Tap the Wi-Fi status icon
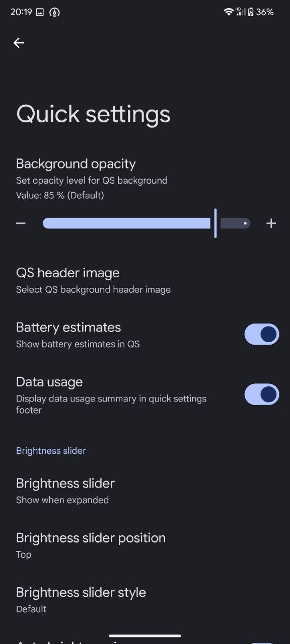The width and height of the screenshot is (290, 644). [229, 12]
